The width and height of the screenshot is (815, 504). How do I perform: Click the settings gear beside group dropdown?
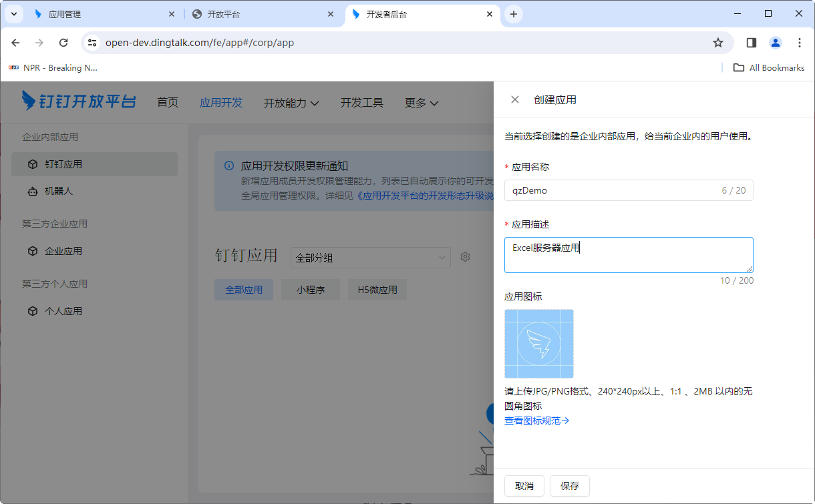click(466, 257)
